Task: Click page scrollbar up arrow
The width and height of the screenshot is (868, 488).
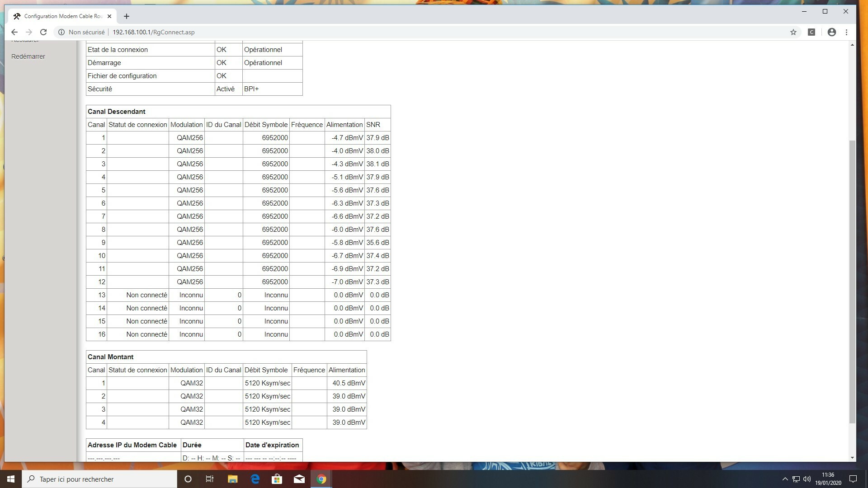Action: [852, 45]
